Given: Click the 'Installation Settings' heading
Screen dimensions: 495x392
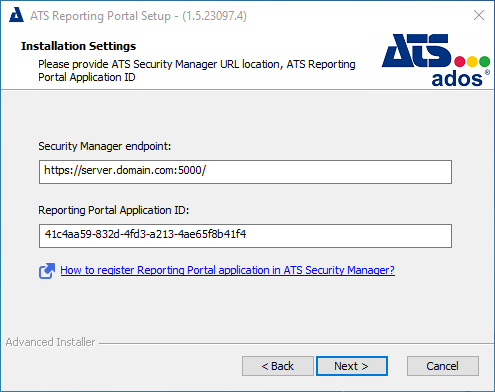Looking at the screenshot, I should pos(78,46).
